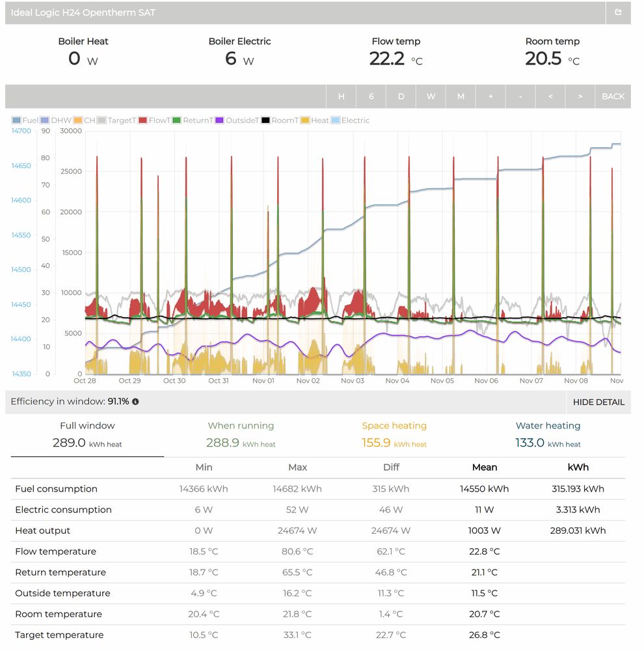
Task: Select the 6 hour view button
Action: [371, 96]
